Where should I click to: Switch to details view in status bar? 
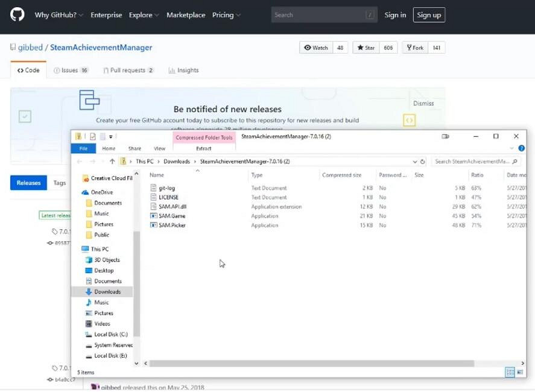pyautogui.click(x=510, y=373)
